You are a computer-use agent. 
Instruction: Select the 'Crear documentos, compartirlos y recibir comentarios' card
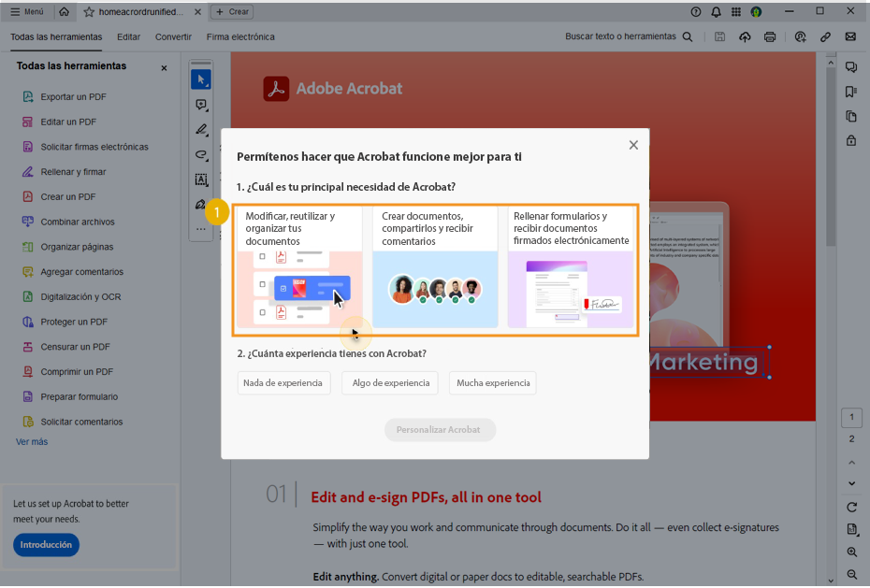point(434,269)
